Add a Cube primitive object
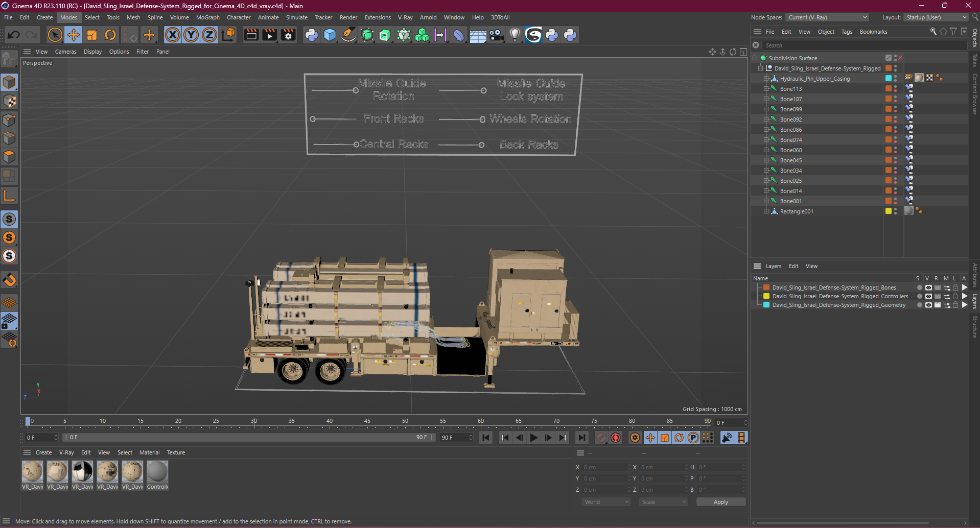 [330, 35]
